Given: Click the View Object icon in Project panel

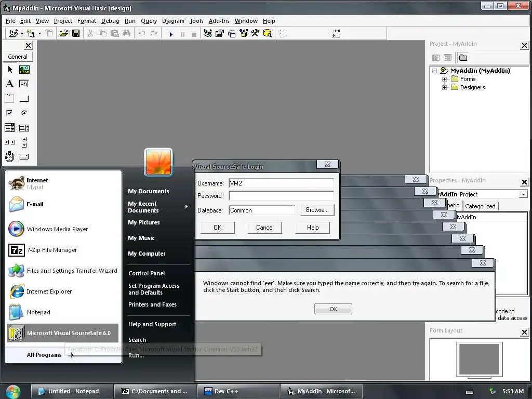Looking at the screenshot, I should [447, 58].
